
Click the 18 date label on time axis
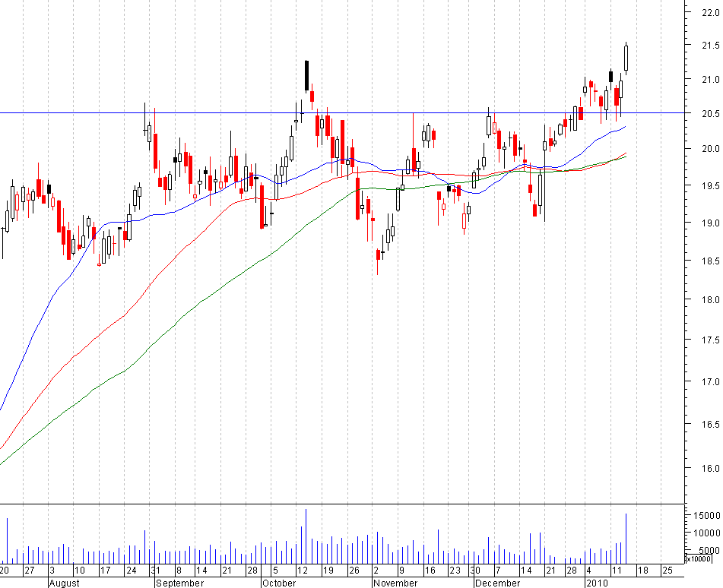642,570
